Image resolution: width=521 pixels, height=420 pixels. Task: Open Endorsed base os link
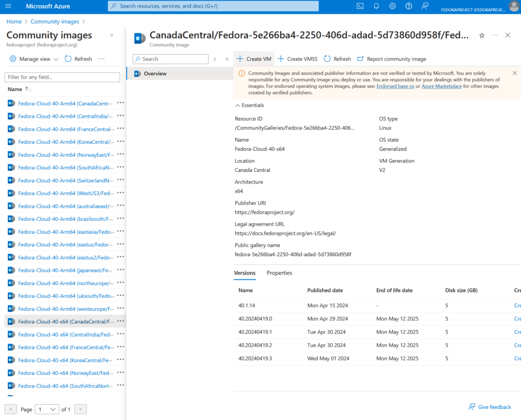point(395,86)
